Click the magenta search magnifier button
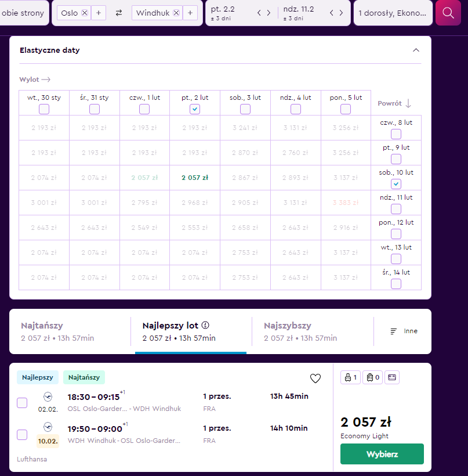 pos(448,13)
